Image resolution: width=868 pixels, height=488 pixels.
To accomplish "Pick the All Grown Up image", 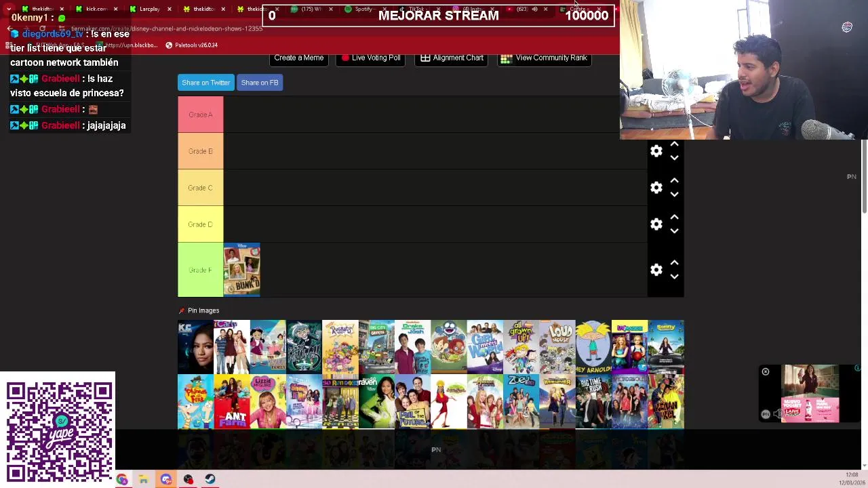I will pos(521,347).
